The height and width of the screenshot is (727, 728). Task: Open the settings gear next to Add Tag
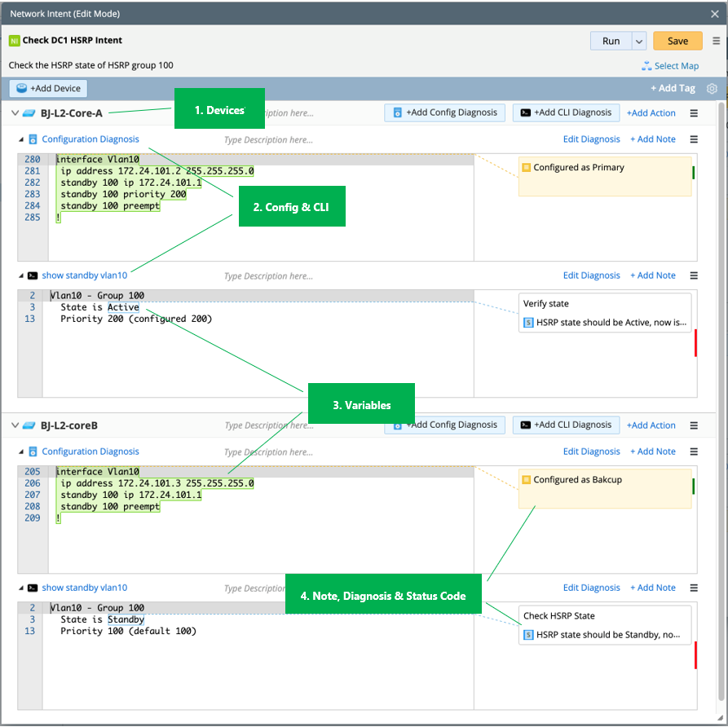click(x=712, y=89)
